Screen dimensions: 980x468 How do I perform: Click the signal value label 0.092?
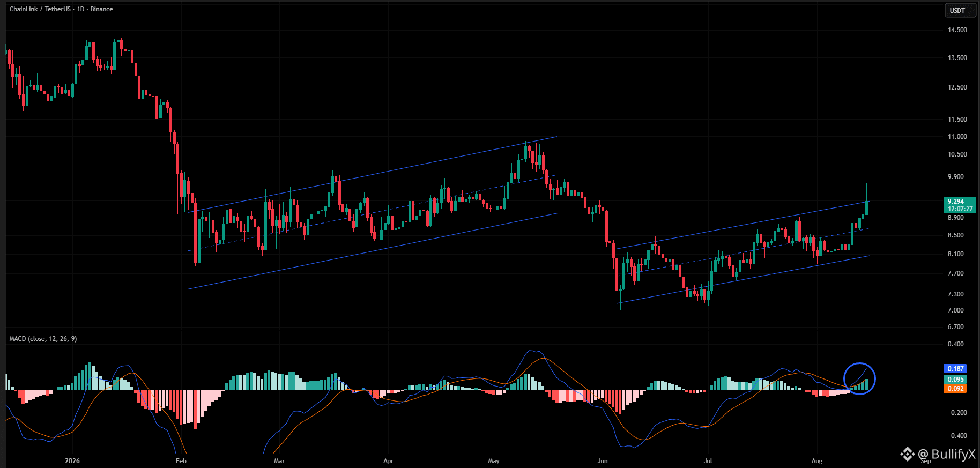[x=955, y=389]
